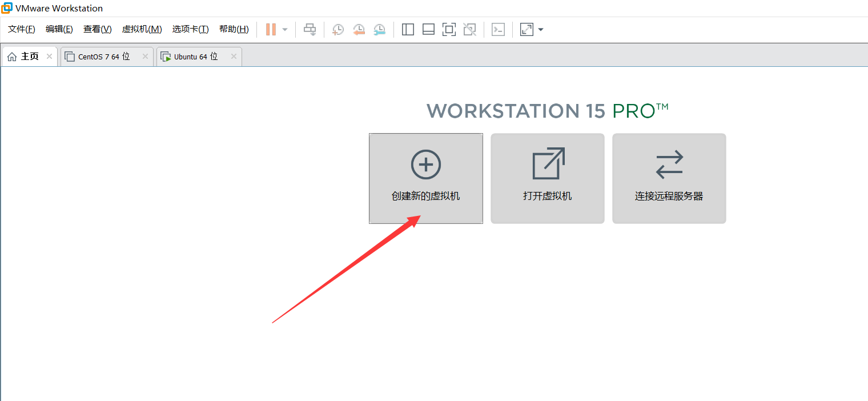This screenshot has height=401, width=868.
Task: Click the VMware Workstation title bar icon
Action: click(x=6, y=8)
